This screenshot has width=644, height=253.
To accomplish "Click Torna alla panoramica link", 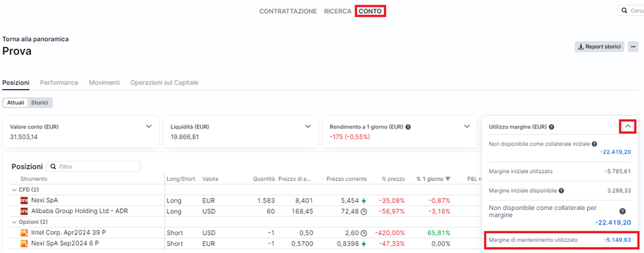I will click(x=35, y=39).
